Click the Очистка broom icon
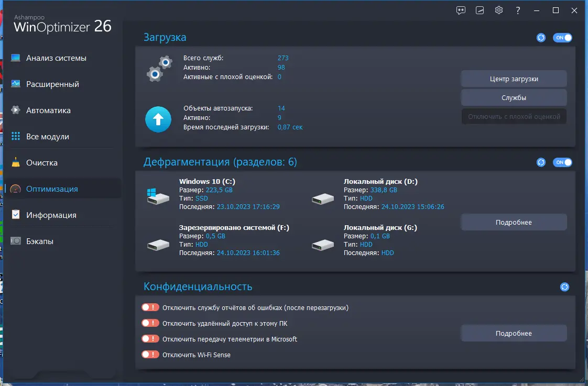 (x=16, y=162)
